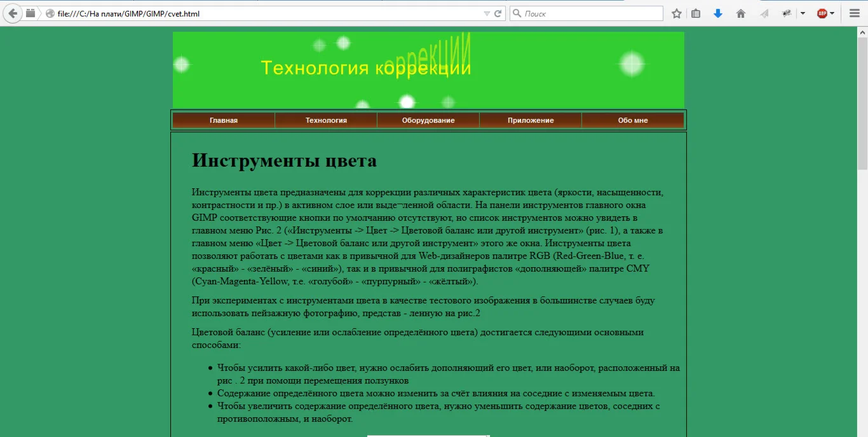
Task: Open the Adblock Plus dropdown arrow
Action: point(832,13)
